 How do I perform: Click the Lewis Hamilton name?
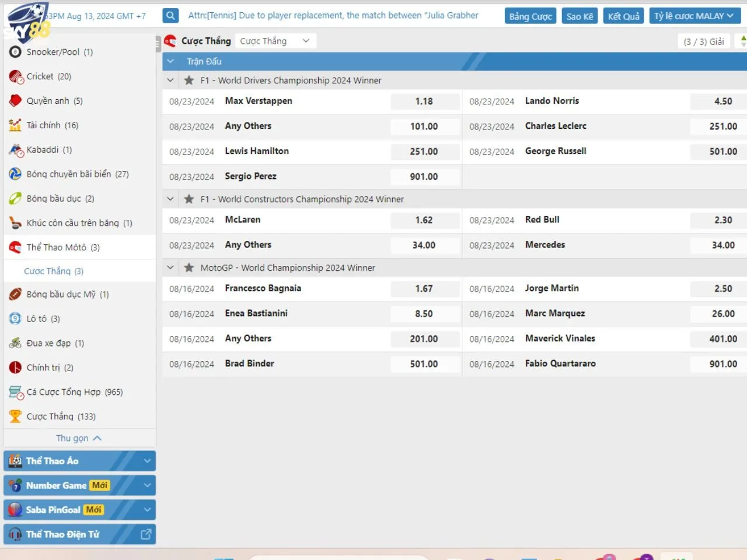257,151
